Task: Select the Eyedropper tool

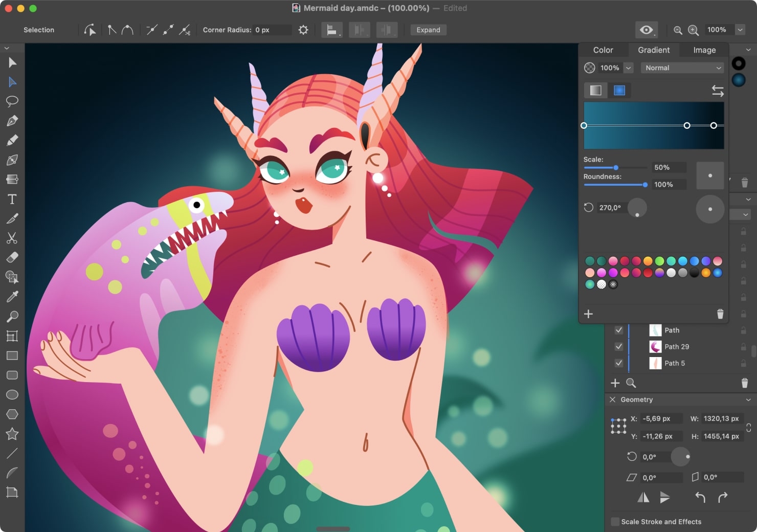Action: pos(12,297)
